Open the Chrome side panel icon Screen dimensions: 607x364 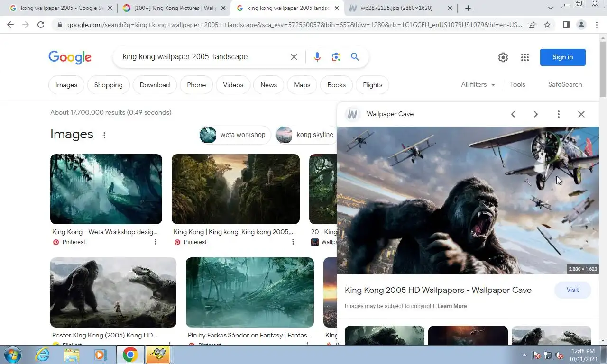pos(566,25)
